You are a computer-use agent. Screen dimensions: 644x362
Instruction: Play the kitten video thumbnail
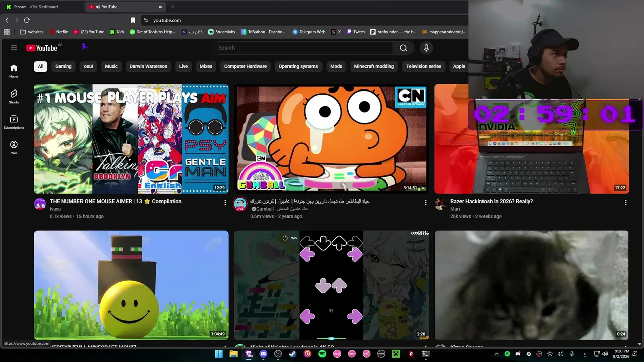click(x=532, y=286)
